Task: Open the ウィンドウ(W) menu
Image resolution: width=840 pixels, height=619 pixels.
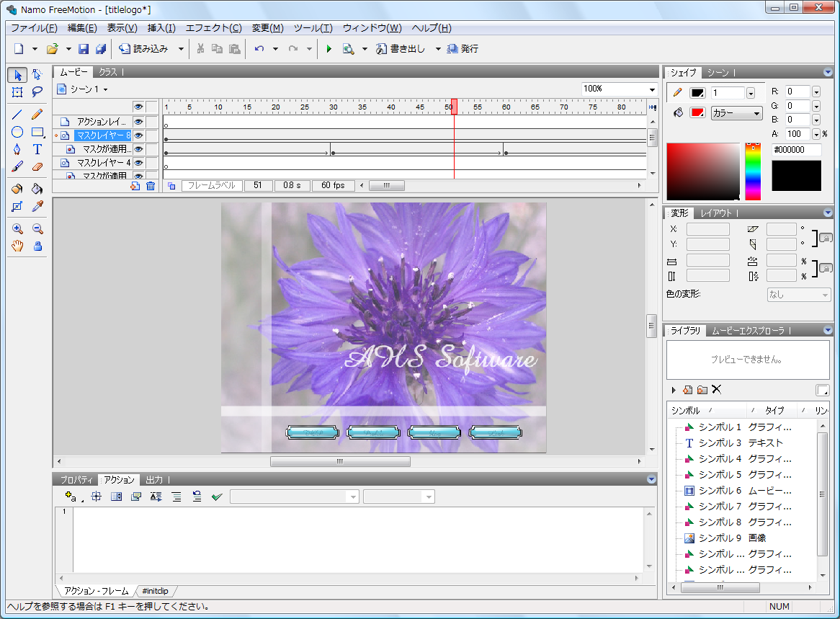Action: click(x=372, y=28)
